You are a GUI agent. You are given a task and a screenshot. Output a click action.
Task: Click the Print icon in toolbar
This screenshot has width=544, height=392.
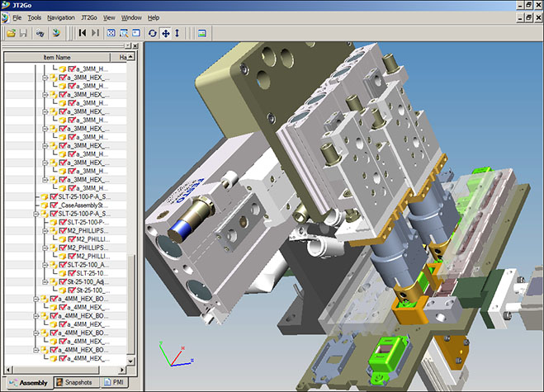pos(39,33)
